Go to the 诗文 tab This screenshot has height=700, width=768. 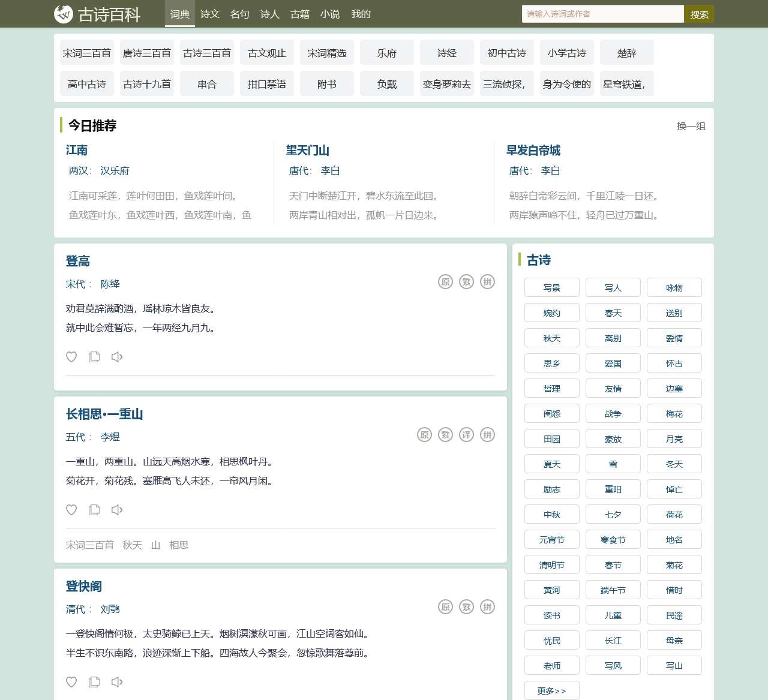click(210, 14)
